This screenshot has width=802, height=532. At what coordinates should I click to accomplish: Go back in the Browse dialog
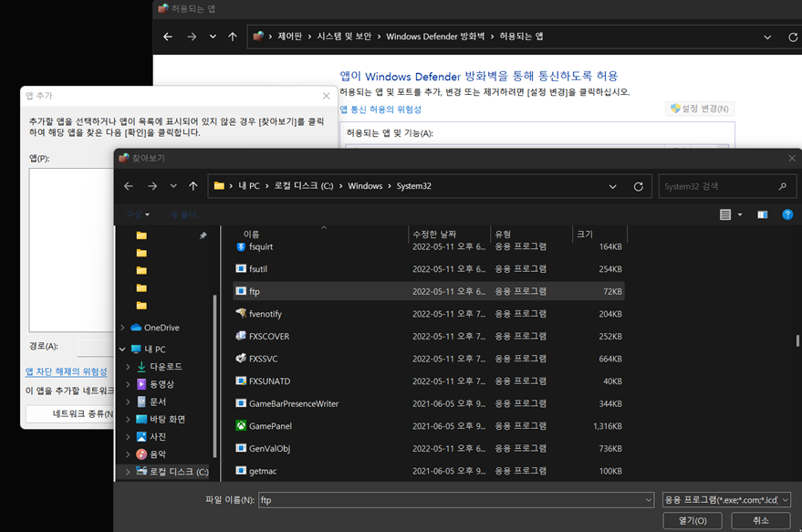(129, 186)
